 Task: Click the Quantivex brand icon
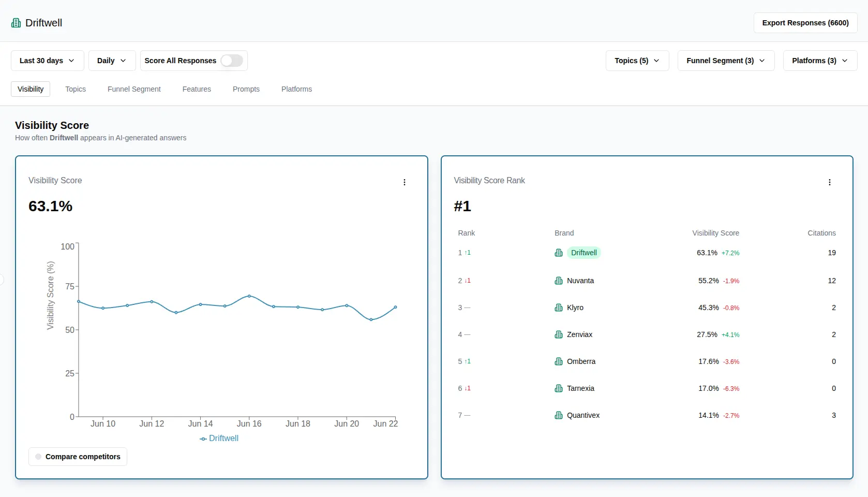pyautogui.click(x=559, y=415)
